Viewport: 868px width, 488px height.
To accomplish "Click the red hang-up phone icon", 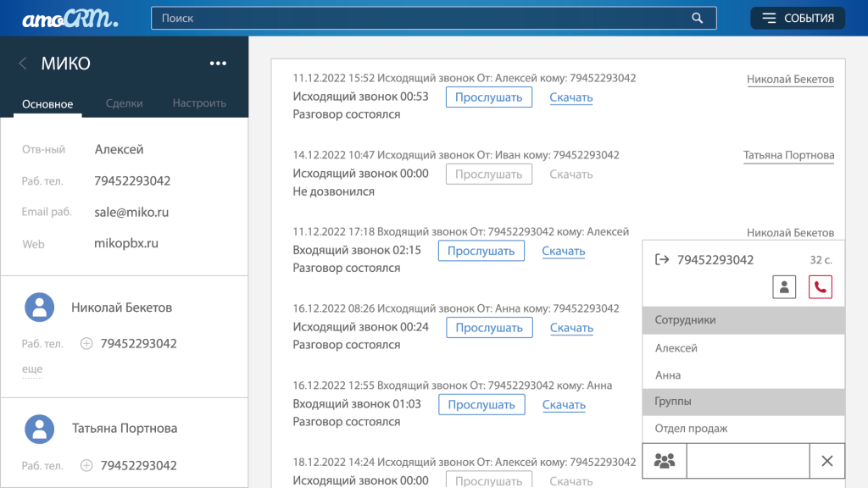I will coord(820,287).
